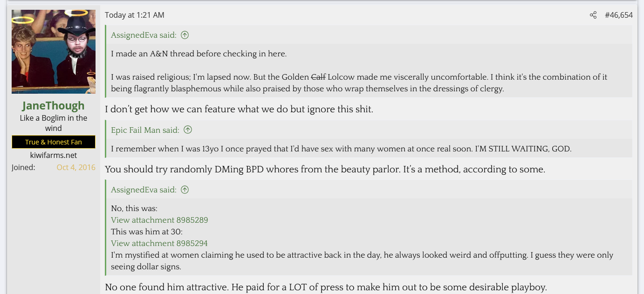Click the kiwifarms.net text under user title
Viewport: 644px width, 294px height.
click(54, 155)
